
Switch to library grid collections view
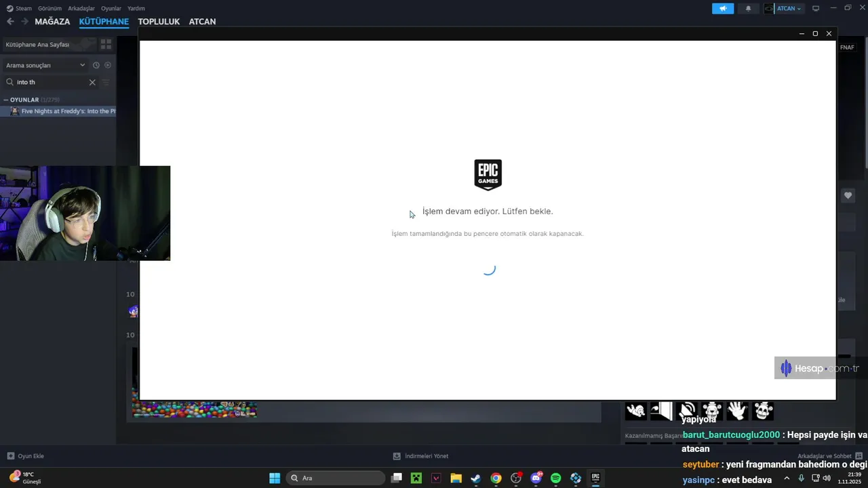click(106, 44)
